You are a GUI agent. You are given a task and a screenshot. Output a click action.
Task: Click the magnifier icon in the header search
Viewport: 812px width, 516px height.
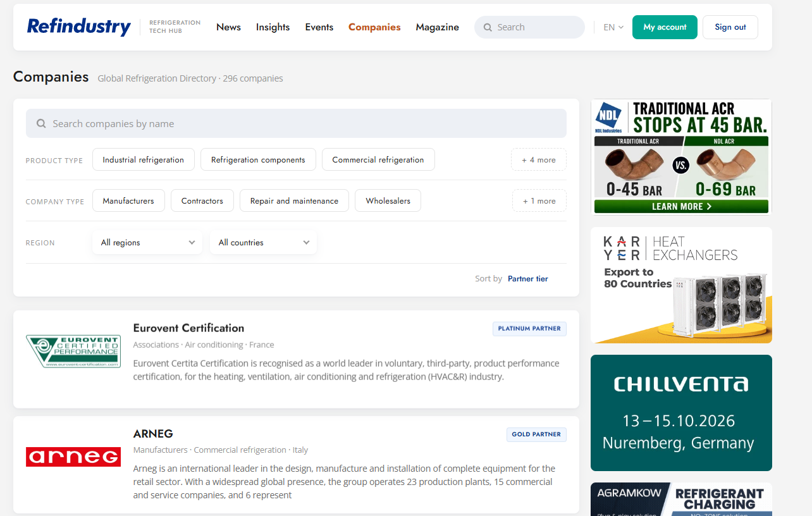coord(488,27)
